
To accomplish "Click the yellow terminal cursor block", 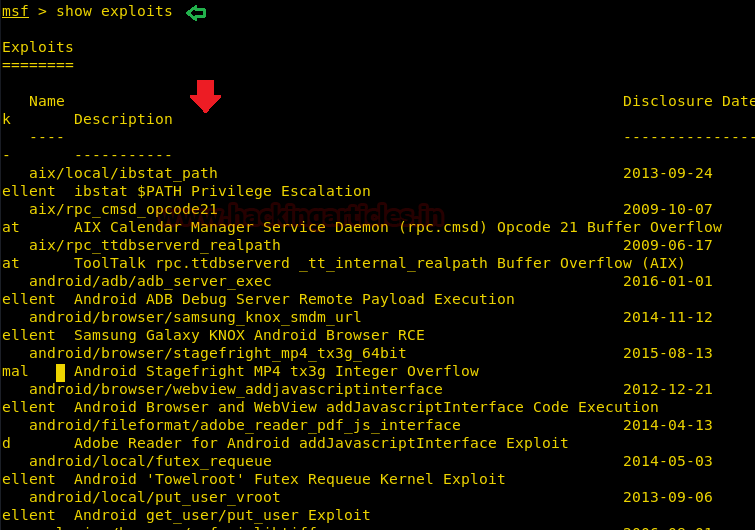I will pos(60,373).
